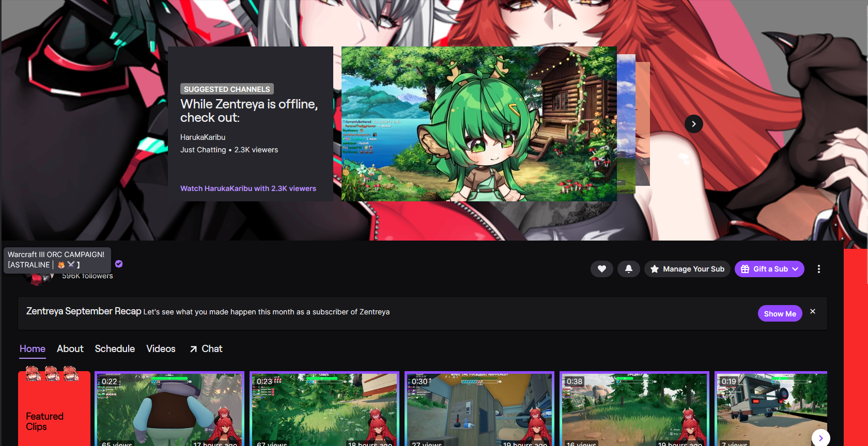The height and width of the screenshot is (446, 868).
Task: Click the verified partner badge icon
Action: [119, 264]
